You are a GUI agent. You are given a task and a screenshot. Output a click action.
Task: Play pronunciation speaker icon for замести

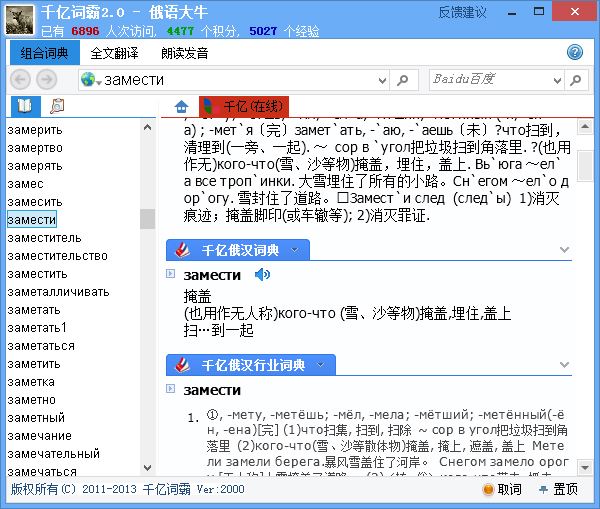[262, 274]
